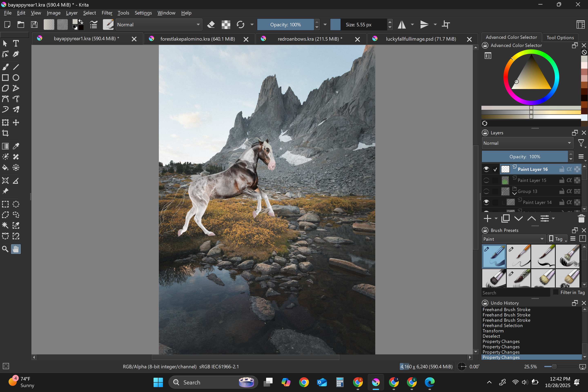Hide Paint Layer 16 with its eye icon
Image resolution: width=588 pixels, height=392 pixels.
tap(486, 169)
